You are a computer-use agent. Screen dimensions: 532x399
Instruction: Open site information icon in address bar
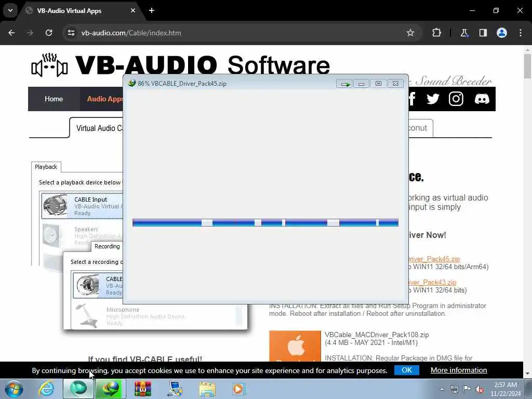71,33
